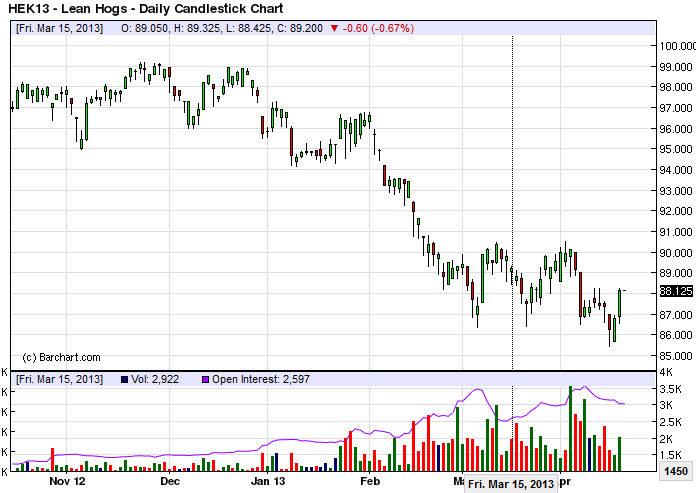This screenshot has height=493, width=696.
Task: Click the 'H: 89.325' high value
Action: coord(196,28)
